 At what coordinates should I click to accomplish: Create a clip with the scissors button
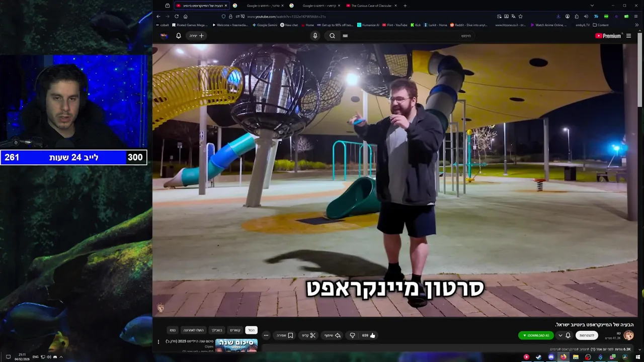click(x=309, y=335)
